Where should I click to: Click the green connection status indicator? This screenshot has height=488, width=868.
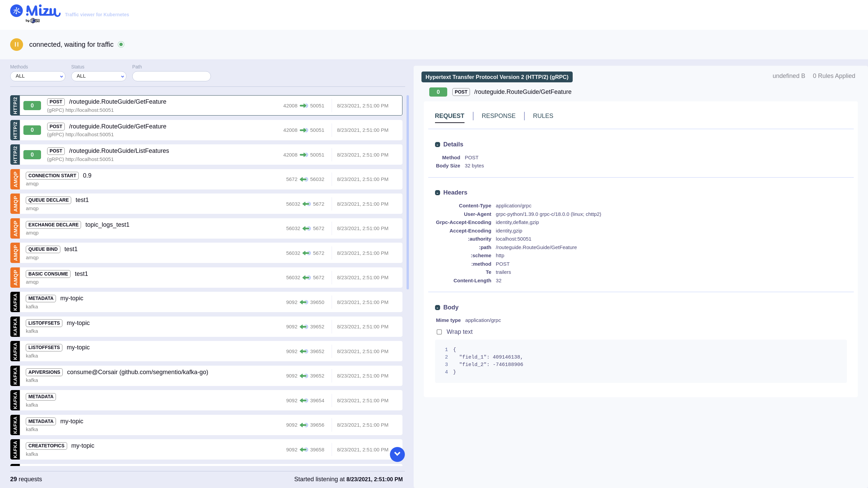click(121, 44)
